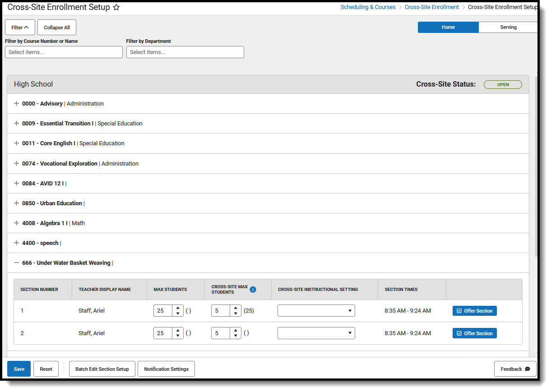Click the 8:35 AM - 9:24 AM time in section 2 row

point(407,333)
